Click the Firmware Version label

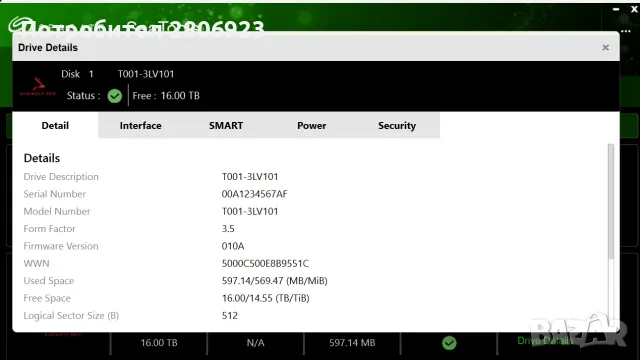[x=61, y=246]
